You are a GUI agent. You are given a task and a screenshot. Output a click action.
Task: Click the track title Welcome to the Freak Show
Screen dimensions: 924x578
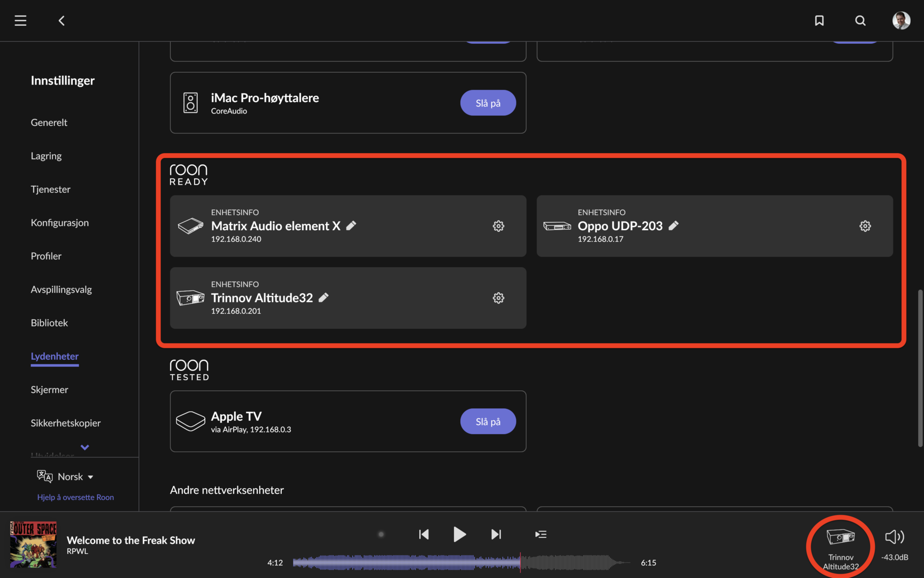pos(131,540)
